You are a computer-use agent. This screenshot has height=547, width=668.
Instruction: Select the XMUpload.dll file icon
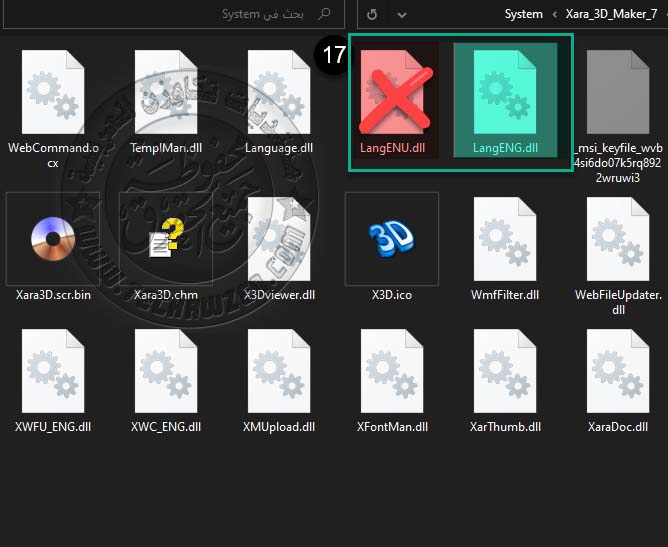[279, 371]
